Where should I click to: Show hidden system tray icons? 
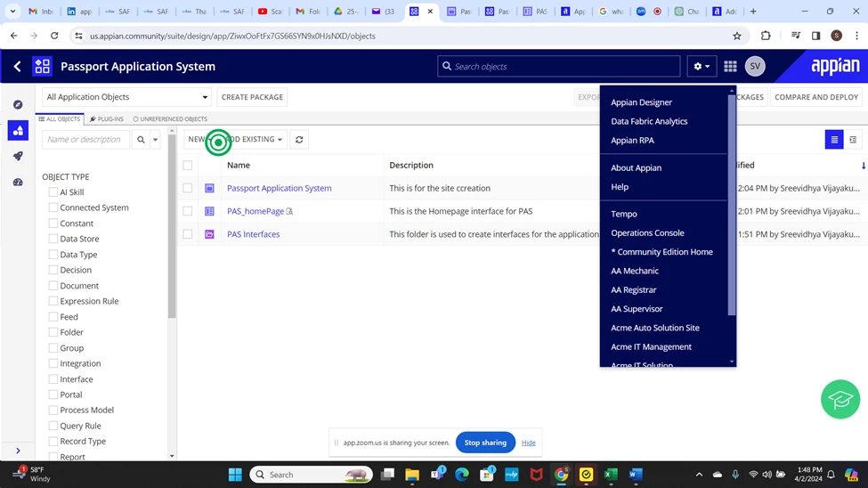tap(699, 475)
